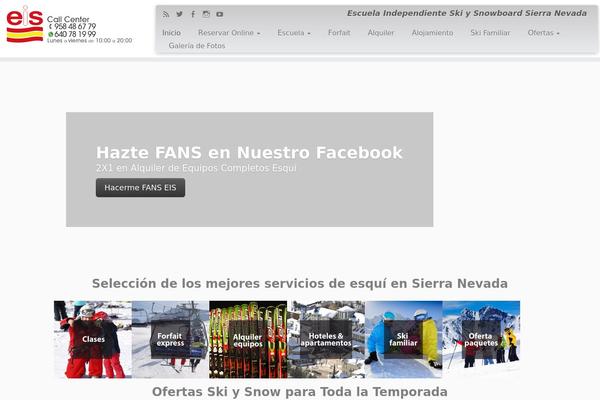
Task: Expand the Escuela dropdown menu
Action: pyautogui.click(x=294, y=33)
